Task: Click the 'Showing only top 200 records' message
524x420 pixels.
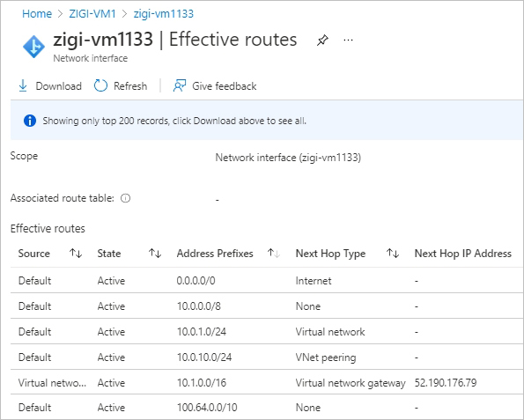Action: pos(174,121)
